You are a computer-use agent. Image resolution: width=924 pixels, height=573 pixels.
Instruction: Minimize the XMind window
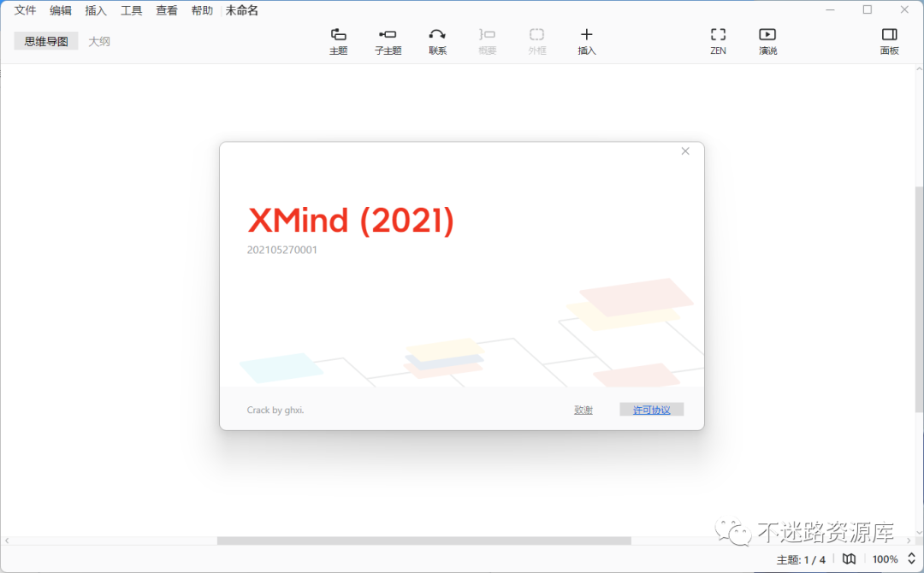pos(830,10)
